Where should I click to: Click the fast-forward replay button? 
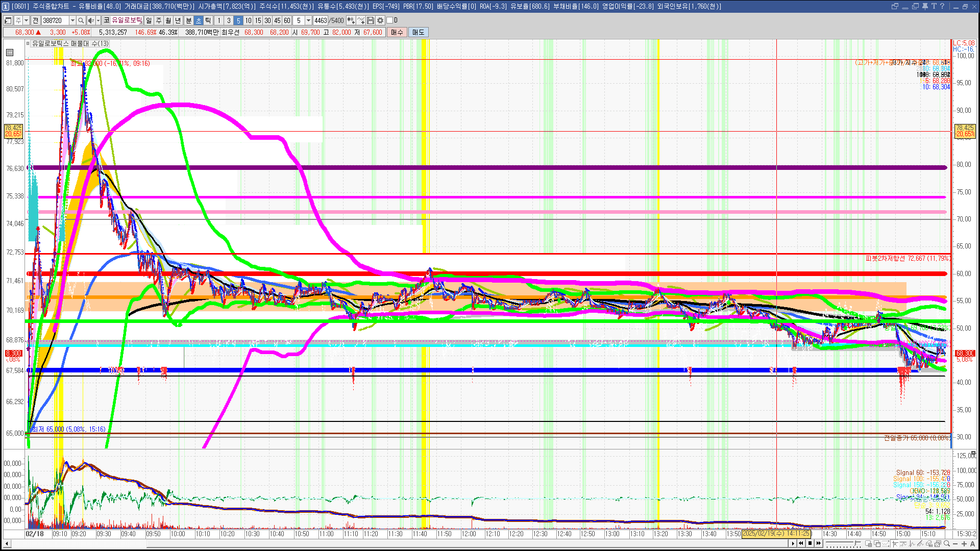[x=819, y=543]
